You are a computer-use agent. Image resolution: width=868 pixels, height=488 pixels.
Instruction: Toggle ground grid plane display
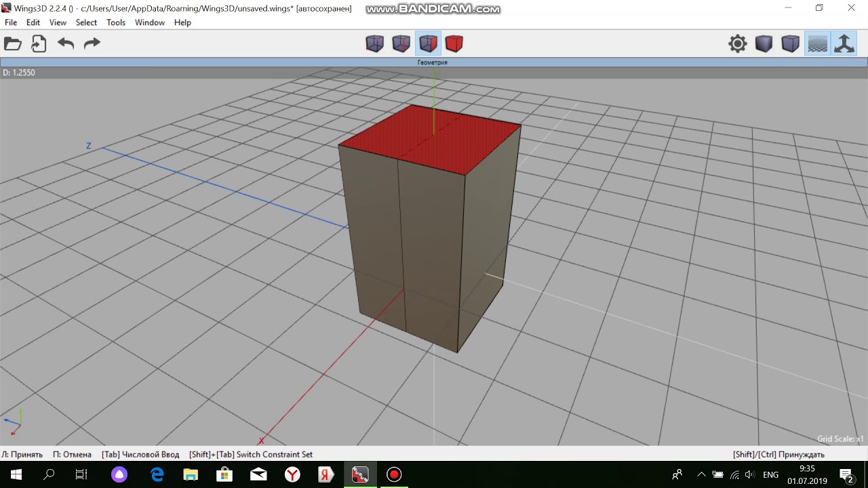817,44
